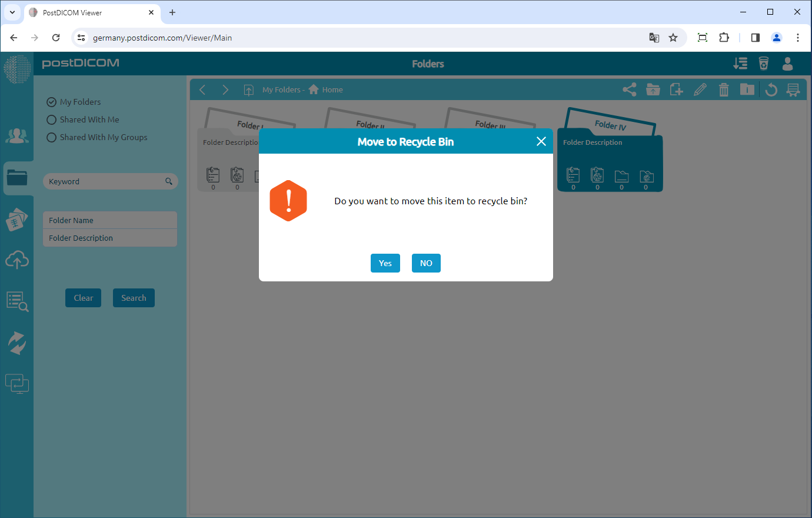Image resolution: width=812 pixels, height=518 pixels.
Task: Click the Keyword search field
Action: click(x=105, y=181)
